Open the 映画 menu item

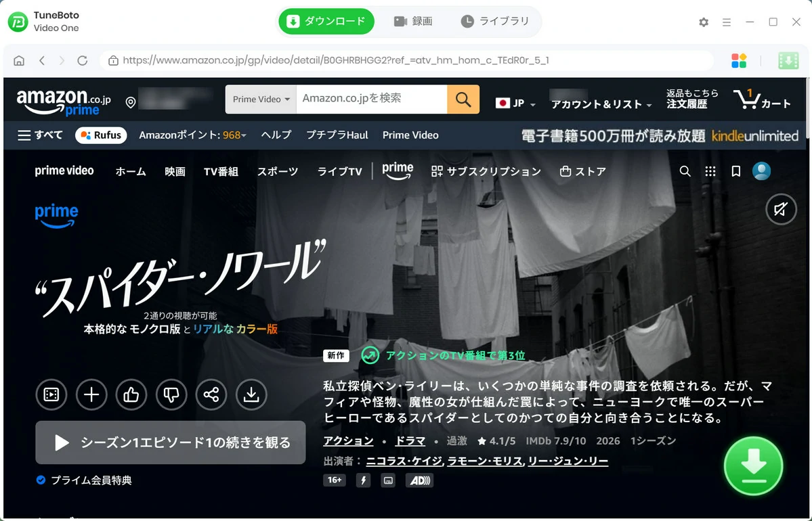[x=175, y=172]
